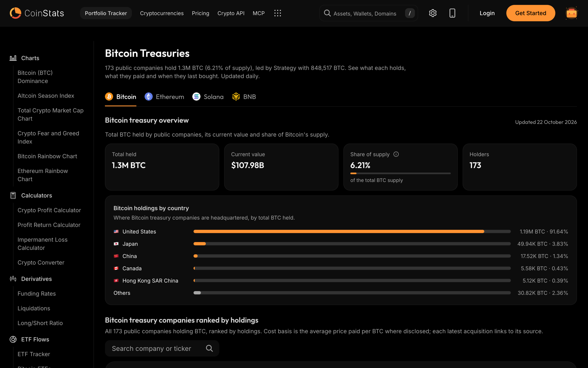
Task: Click the gift box avatar icon
Action: point(571,13)
